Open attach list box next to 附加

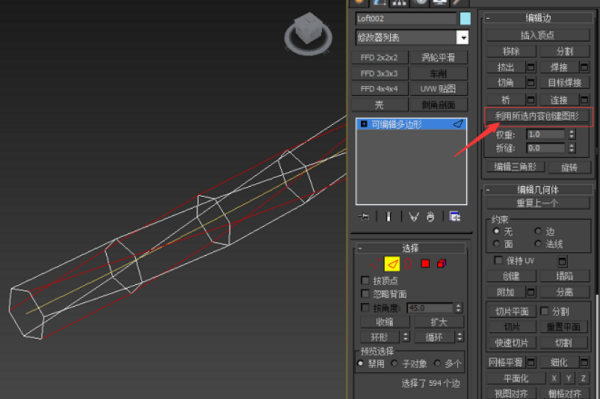point(531,292)
